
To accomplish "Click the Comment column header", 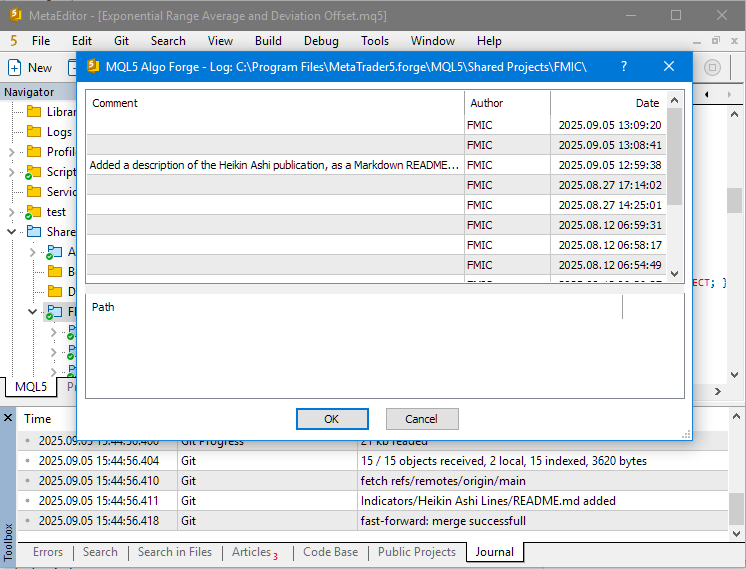I will (275, 103).
